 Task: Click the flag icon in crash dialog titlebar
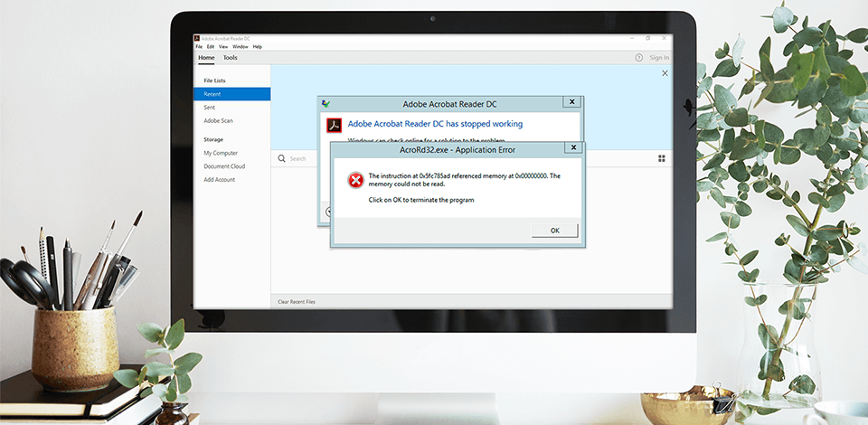pyautogui.click(x=326, y=103)
